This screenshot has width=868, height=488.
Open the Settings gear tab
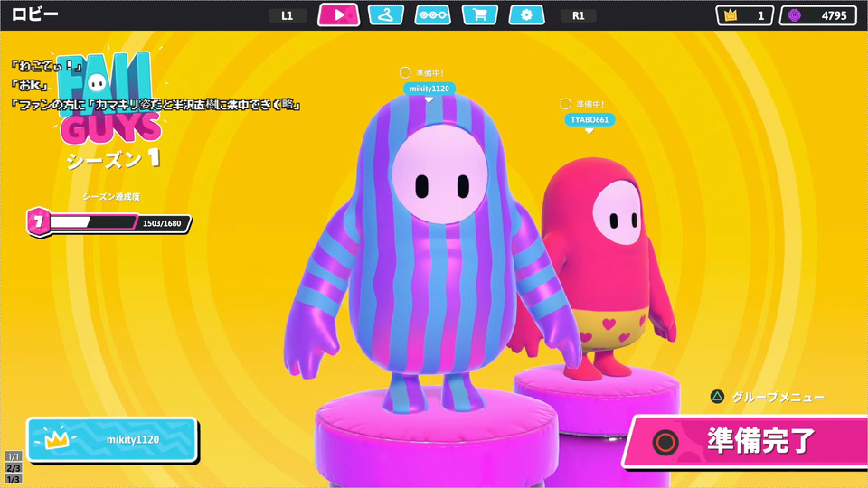pyautogui.click(x=526, y=15)
